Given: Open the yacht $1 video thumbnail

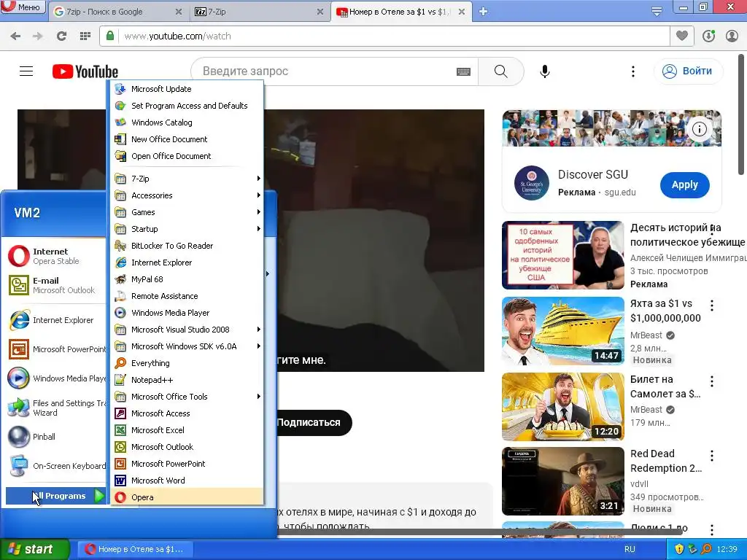Looking at the screenshot, I should tap(562, 331).
